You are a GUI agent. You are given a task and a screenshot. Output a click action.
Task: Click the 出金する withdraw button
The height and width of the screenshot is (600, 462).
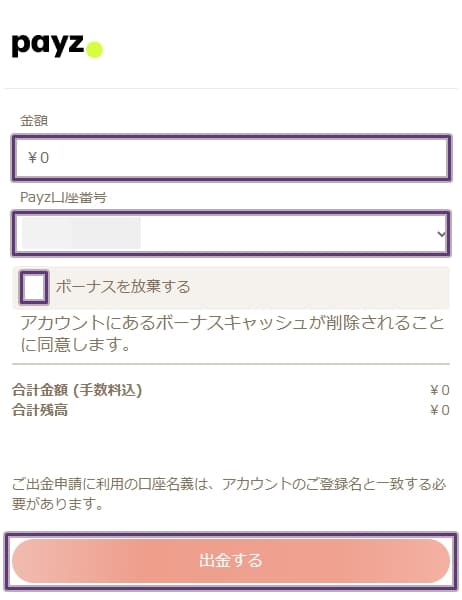[x=231, y=561]
